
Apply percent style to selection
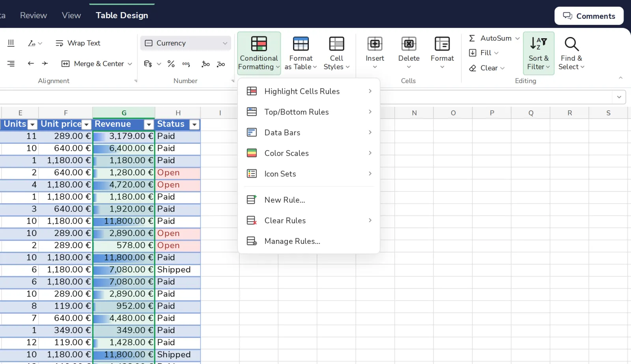tap(171, 64)
